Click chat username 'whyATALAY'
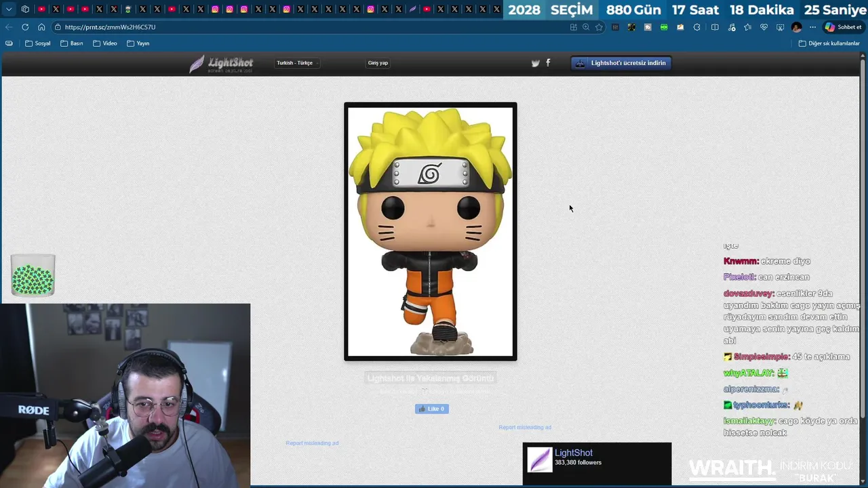Screen dimensions: 868x488 point(749,373)
